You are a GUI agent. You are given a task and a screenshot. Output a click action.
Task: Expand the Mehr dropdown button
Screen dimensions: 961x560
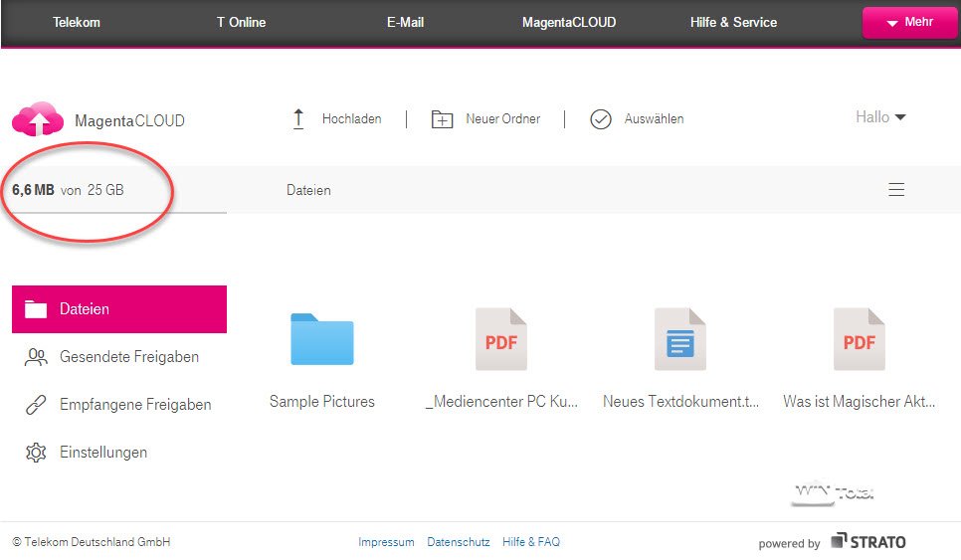(x=909, y=23)
